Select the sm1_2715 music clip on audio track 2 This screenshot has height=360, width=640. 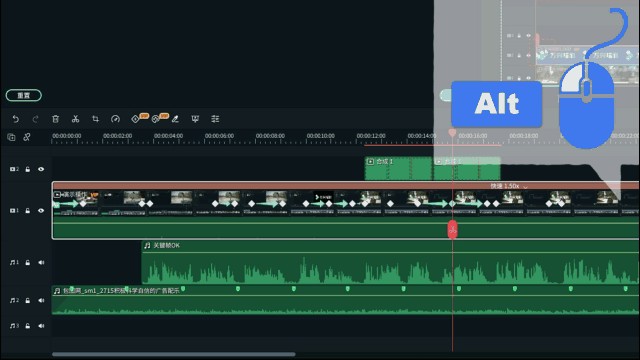pos(345,300)
